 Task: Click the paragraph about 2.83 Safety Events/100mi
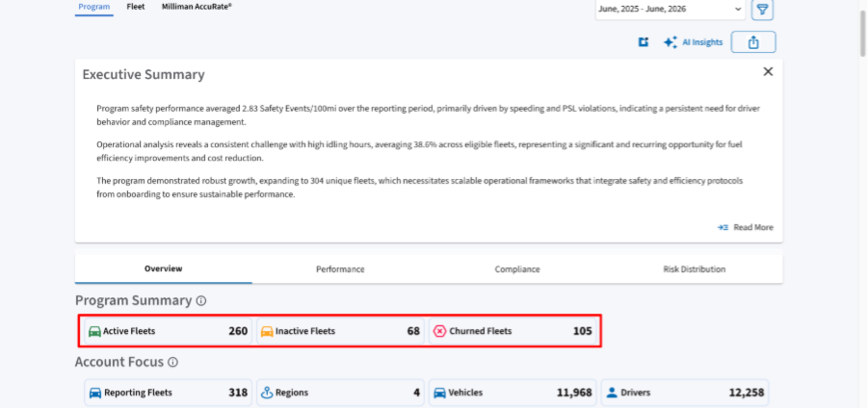tap(428, 115)
